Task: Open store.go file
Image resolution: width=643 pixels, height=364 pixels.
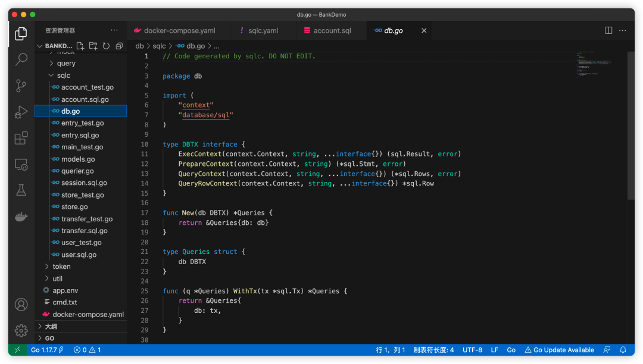Action: pyautogui.click(x=81, y=207)
